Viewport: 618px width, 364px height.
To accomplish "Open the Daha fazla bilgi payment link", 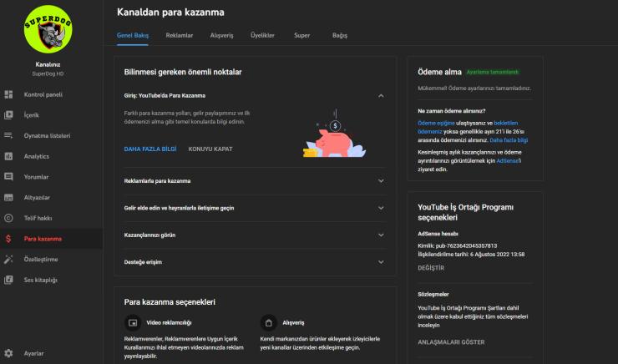I will (x=509, y=140).
